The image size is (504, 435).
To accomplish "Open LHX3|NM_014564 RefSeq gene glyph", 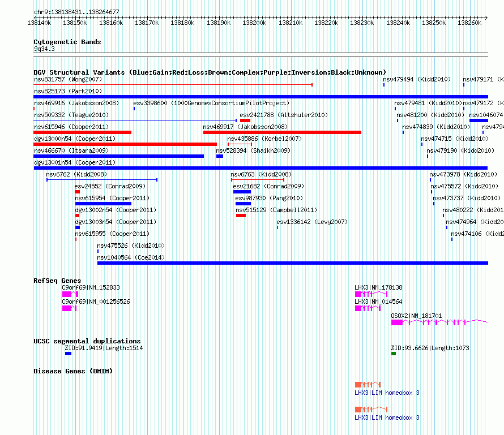I will click(x=368, y=308).
